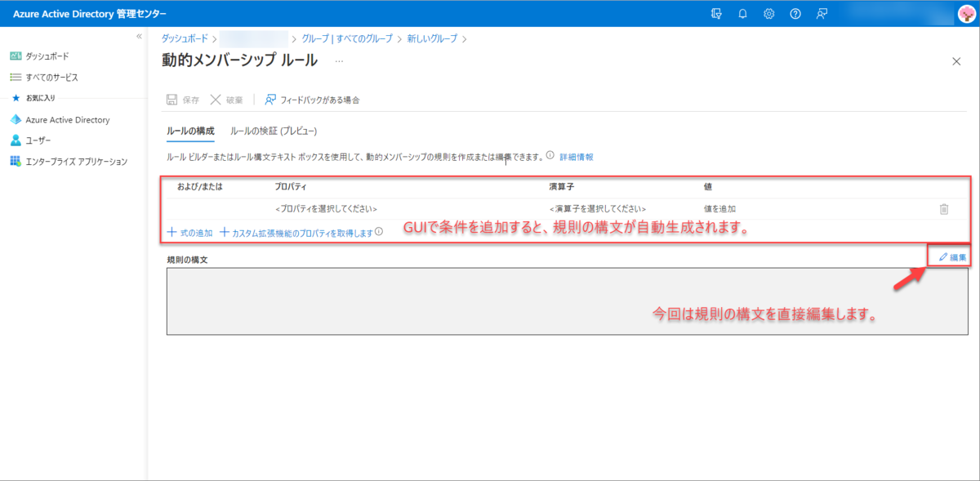Go to グループ | すべてのグループ breadcrumb
980x481 pixels.
click(x=347, y=38)
